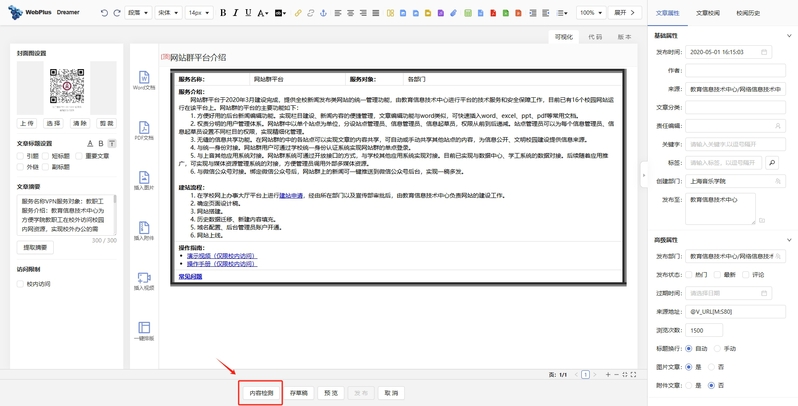
Task: Check the 副标题 checkbox
Action: (45, 167)
